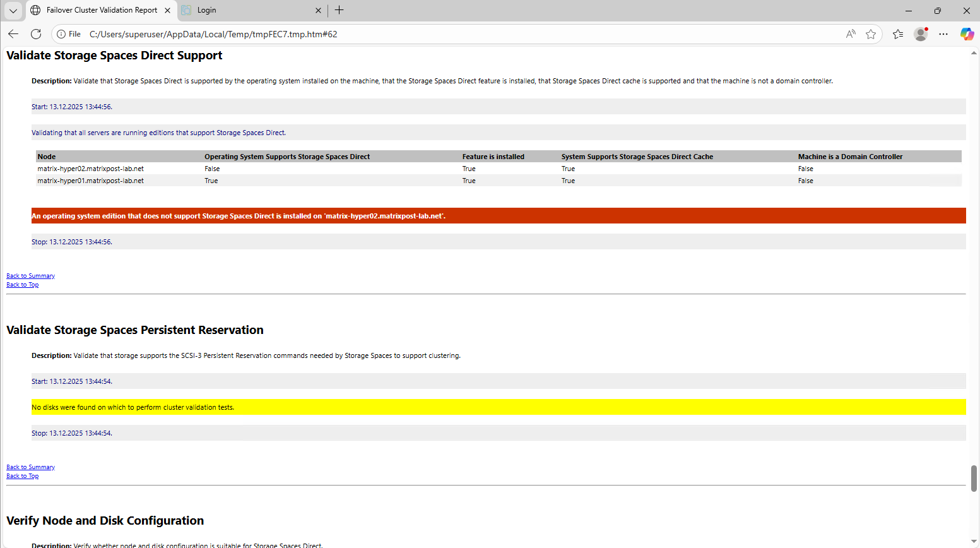Click the scrollbar up arrow
This screenshot has height=548, width=980.
974,52
